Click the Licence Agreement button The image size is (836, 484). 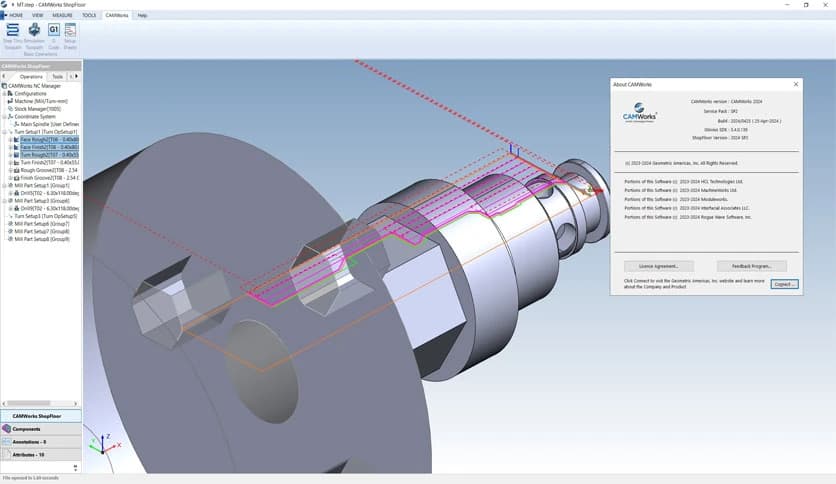(x=658, y=266)
